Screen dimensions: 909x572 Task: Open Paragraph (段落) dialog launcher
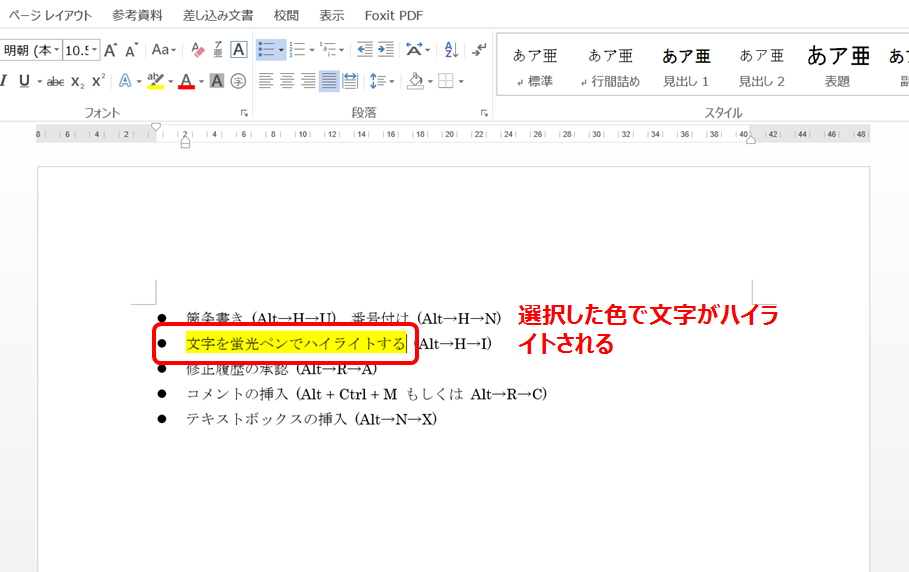[x=484, y=113]
